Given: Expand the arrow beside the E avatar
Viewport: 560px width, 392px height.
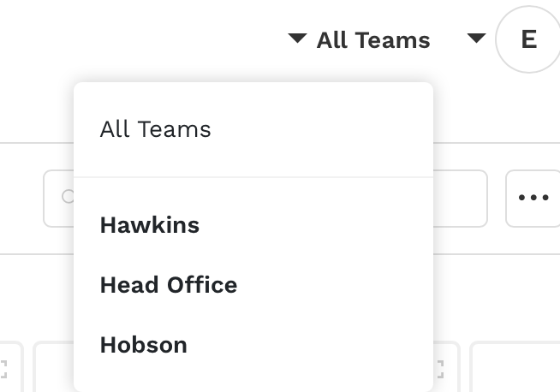Looking at the screenshot, I should click(x=476, y=39).
